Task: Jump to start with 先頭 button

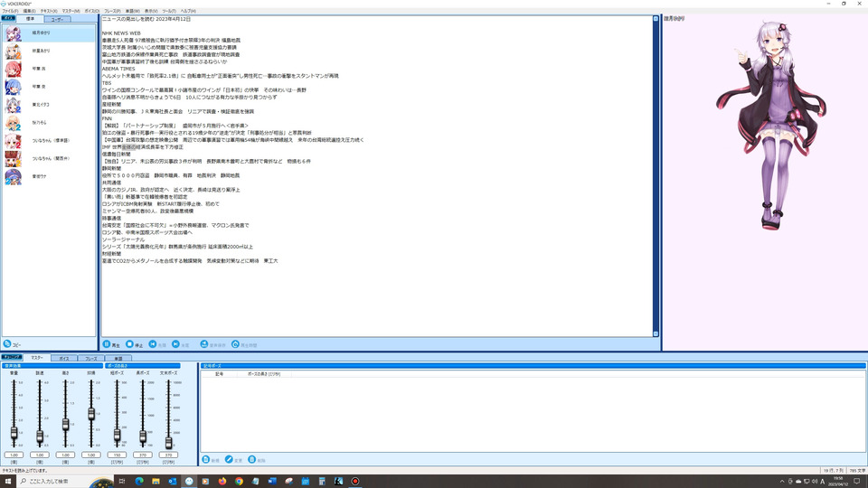Action: point(157,344)
